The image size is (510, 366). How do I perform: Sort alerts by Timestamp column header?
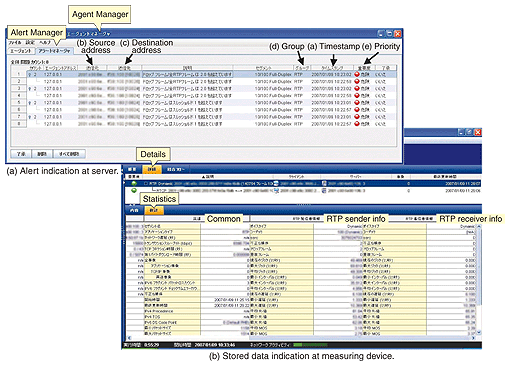point(332,68)
